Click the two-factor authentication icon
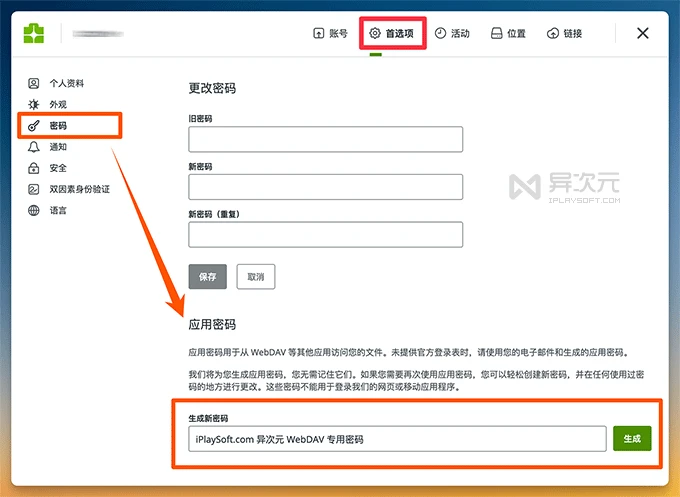The height and width of the screenshot is (497, 680). 33,189
